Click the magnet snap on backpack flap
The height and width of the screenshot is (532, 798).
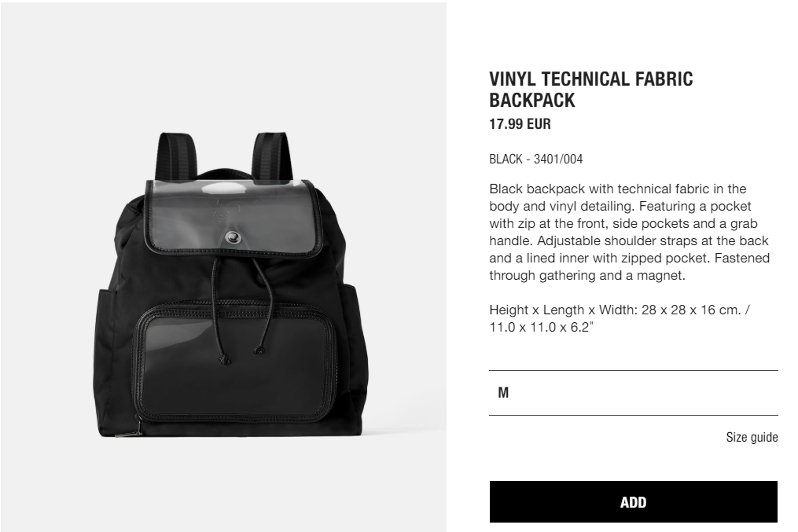232,237
